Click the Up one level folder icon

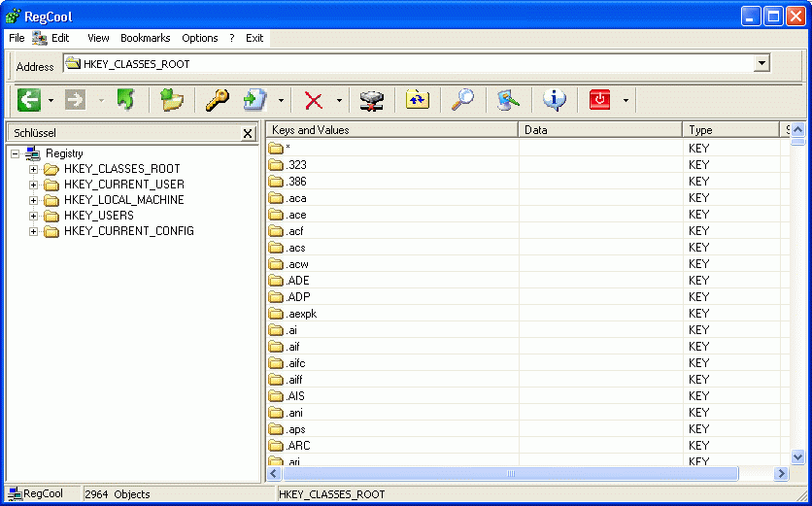171,99
